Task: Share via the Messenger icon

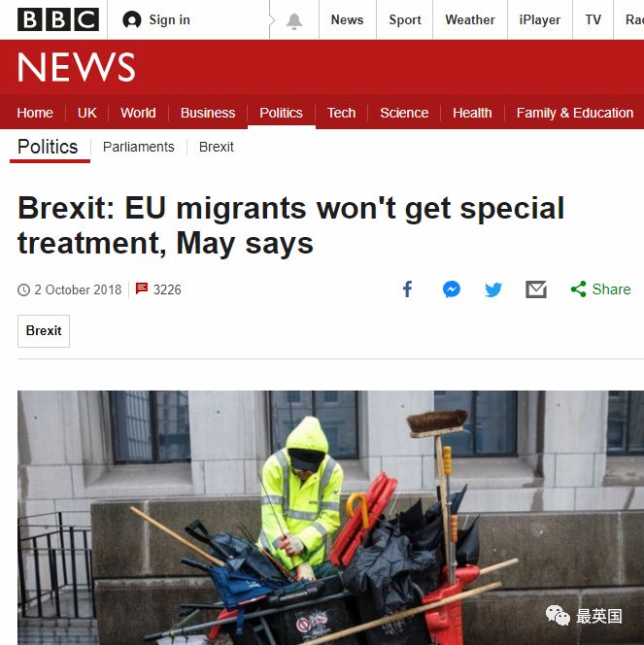Action: pyautogui.click(x=451, y=289)
